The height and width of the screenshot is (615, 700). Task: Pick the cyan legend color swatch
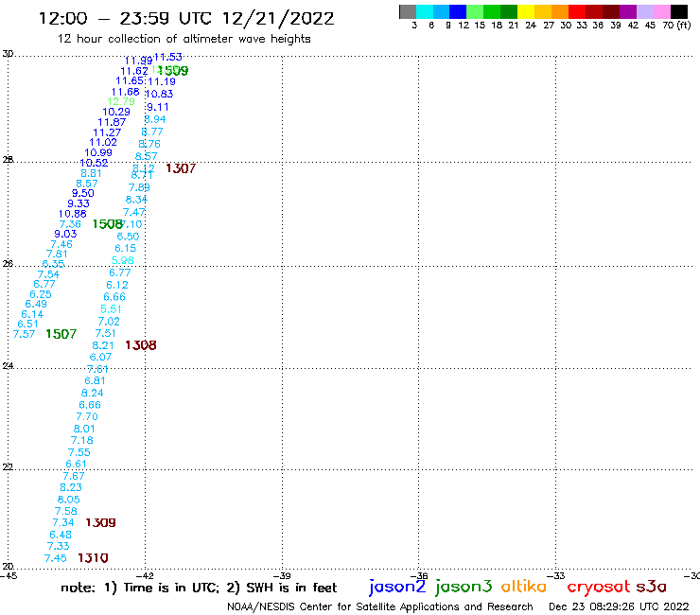425,11
